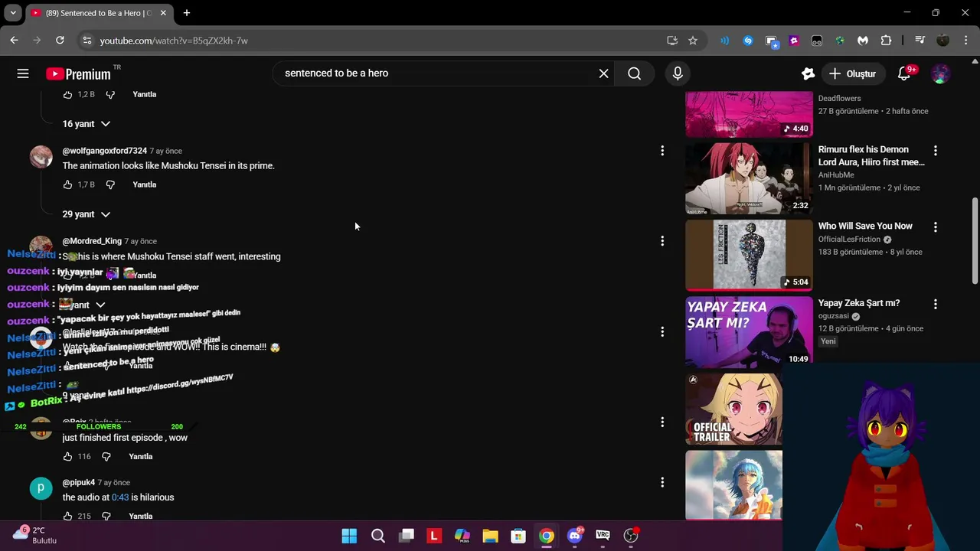Reply to top comment with 1,2 B likes
Screen dimensions: 980x551
(144, 94)
